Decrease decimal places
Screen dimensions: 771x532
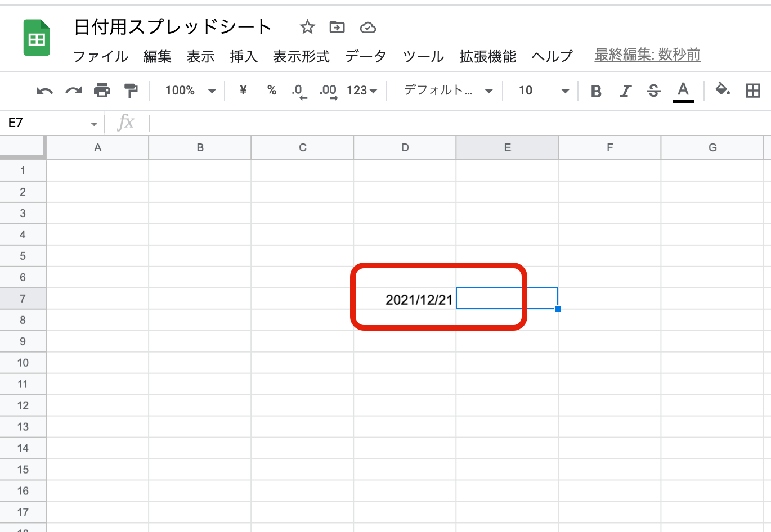pyautogui.click(x=299, y=92)
